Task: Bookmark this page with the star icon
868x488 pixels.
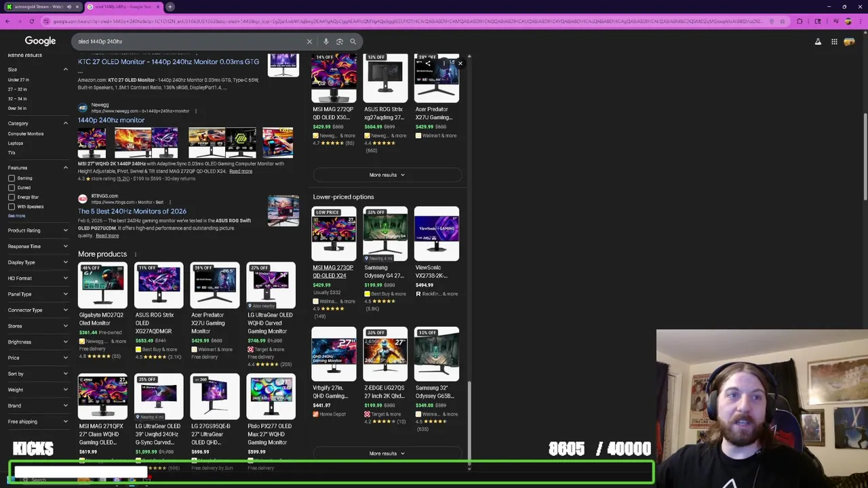Action: [782, 21]
